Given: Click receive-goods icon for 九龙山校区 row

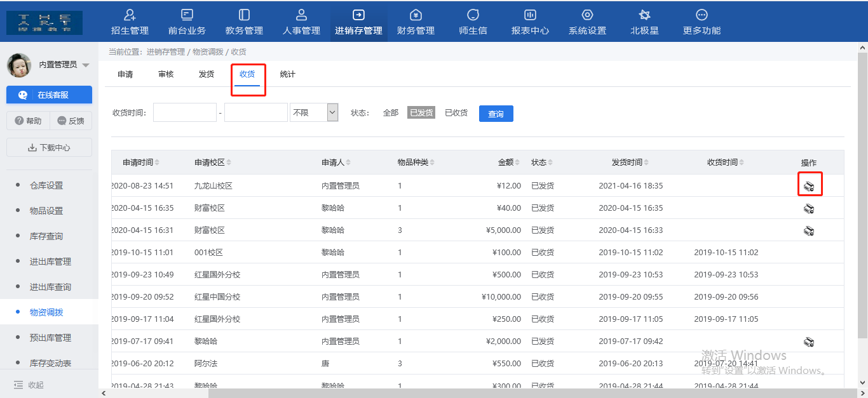Looking at the screenshot, I should (x=809, y=186).
